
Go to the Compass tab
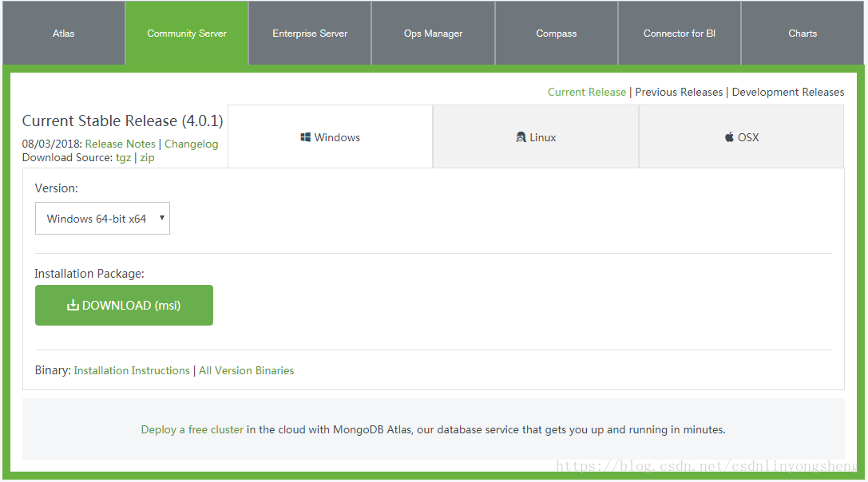pyautogui.click(x=557, y=34)
